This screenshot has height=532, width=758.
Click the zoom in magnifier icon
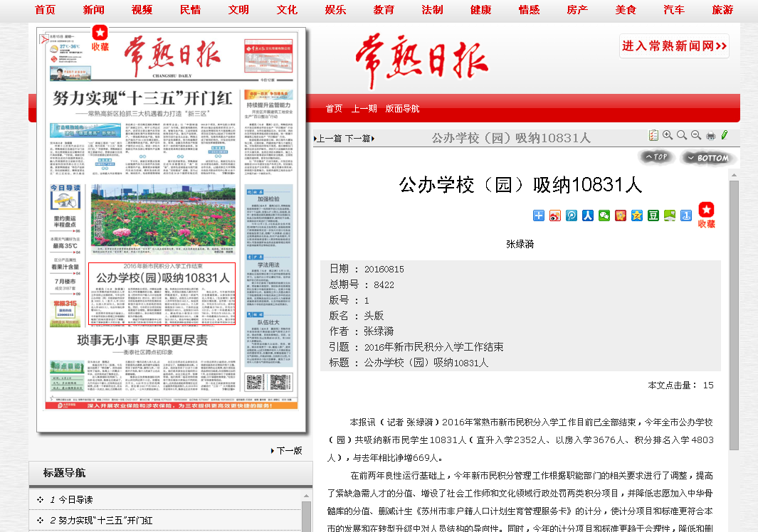pyautogui.click(x=668, y=135)
